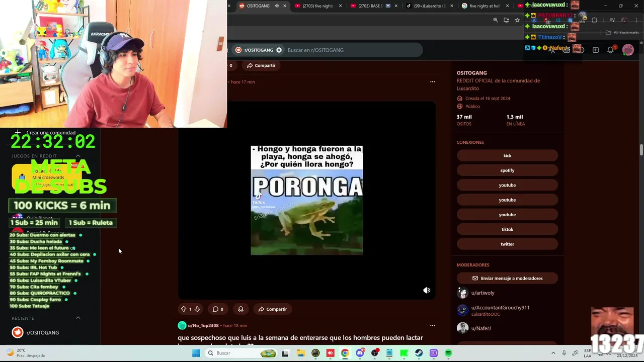Remove the r/OSITOGANG search filter chip

click(279, 50)
